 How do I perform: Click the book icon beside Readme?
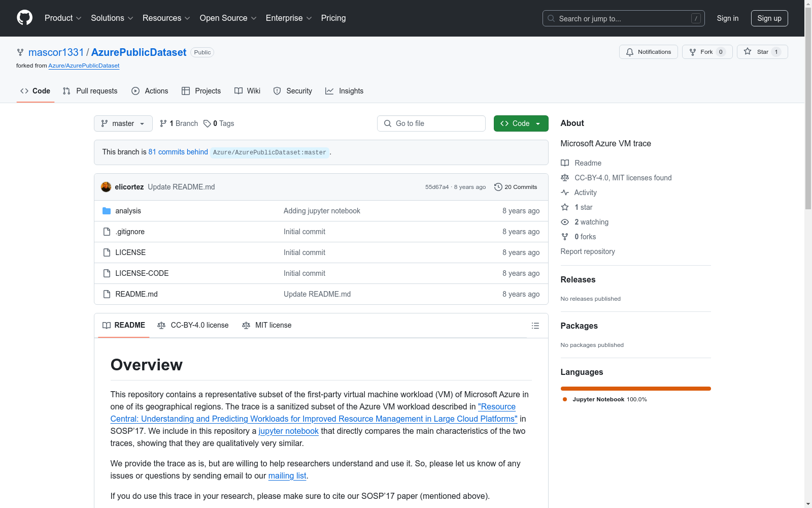point(565,163)
